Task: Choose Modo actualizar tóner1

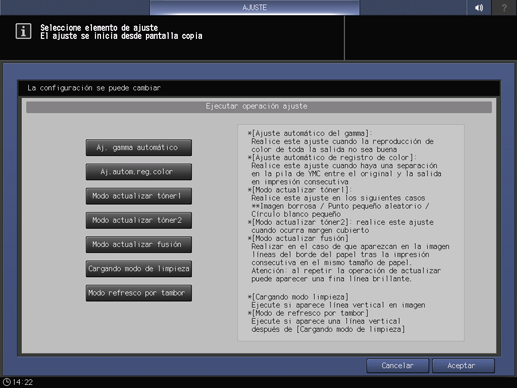Action: coord(138,196)
